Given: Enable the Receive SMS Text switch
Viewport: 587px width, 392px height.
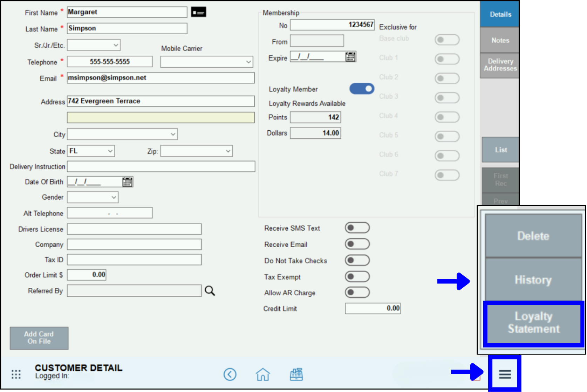Looking at the screenshot, I should point(357,228).
